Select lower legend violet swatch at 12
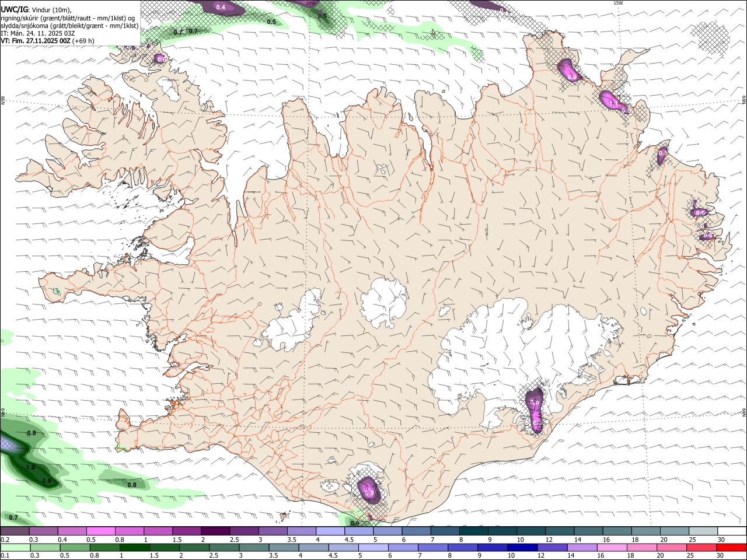Image resolution: width=747 pixels, height=560 pixels. [552, 547]
